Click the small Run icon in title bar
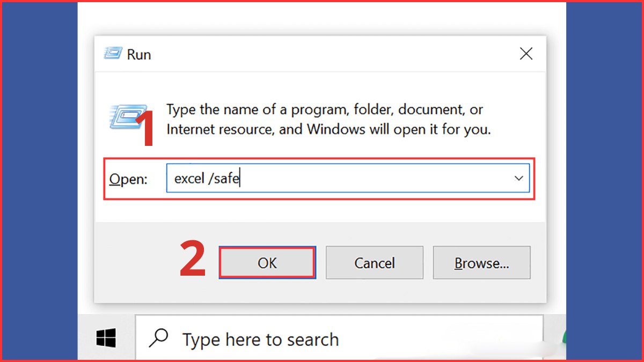The image size is (644, 362). [x=113, y=54]
